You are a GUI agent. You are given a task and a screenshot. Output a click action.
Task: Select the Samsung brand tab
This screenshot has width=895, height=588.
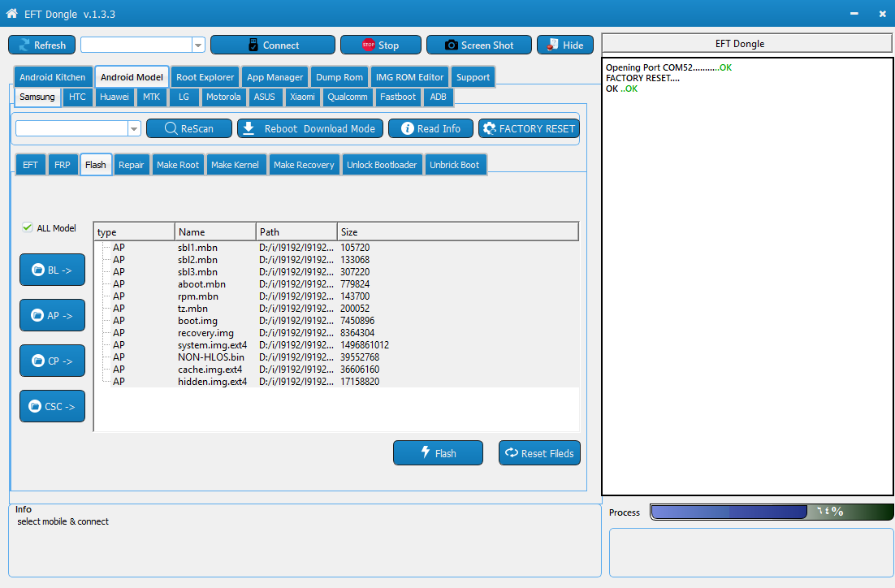pos(37,97)
